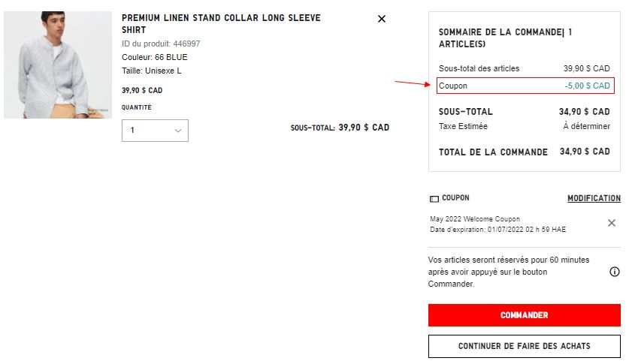Open the shirt product thumbnail image

coord(58,65)
